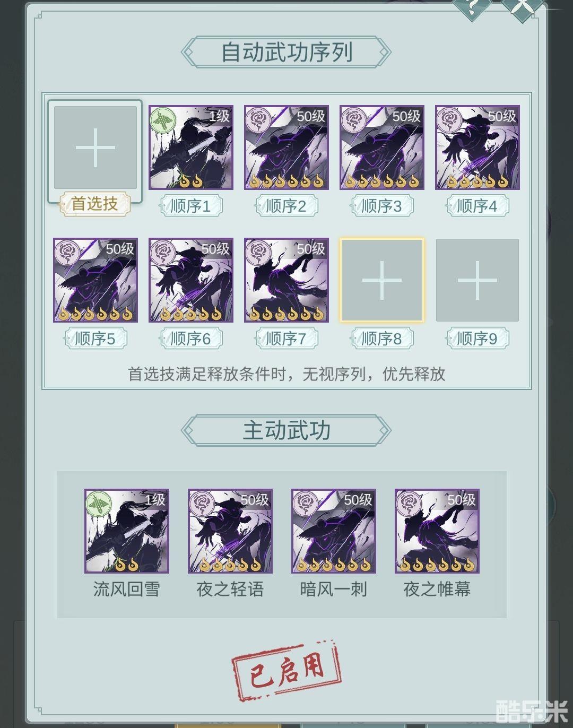Choose the 夜之帷幕 active skill
Viewport: 573px width, 728px height.
coord(437,531)
